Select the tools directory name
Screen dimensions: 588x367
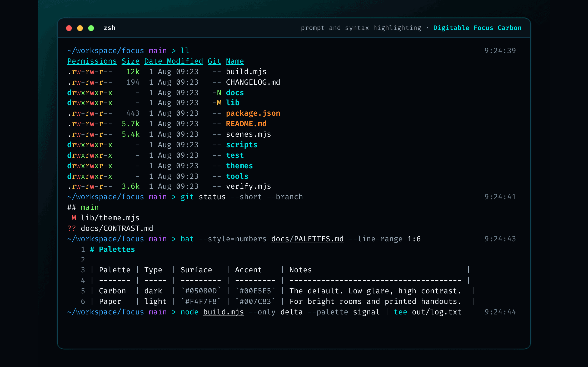coord(237,176)
